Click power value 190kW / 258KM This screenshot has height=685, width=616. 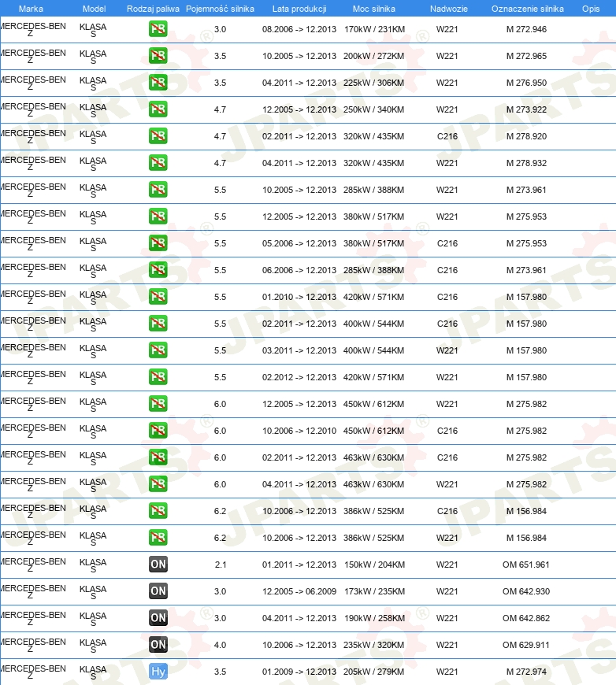click(374, 618)
